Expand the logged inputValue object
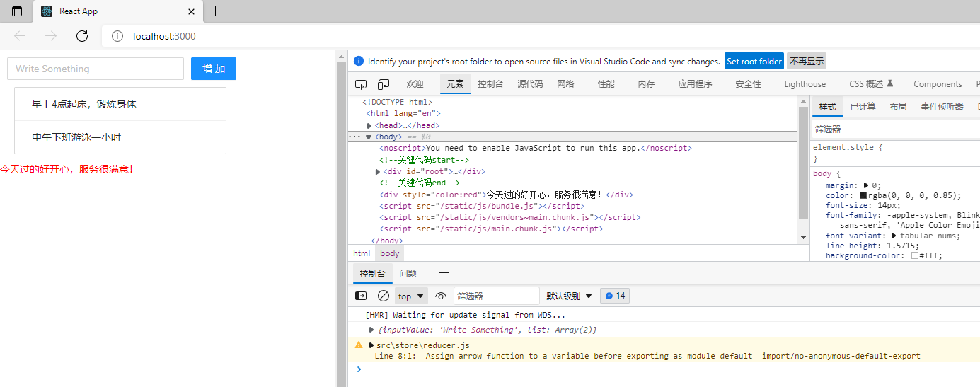This screenshot has width=980, height=387. 372,330
